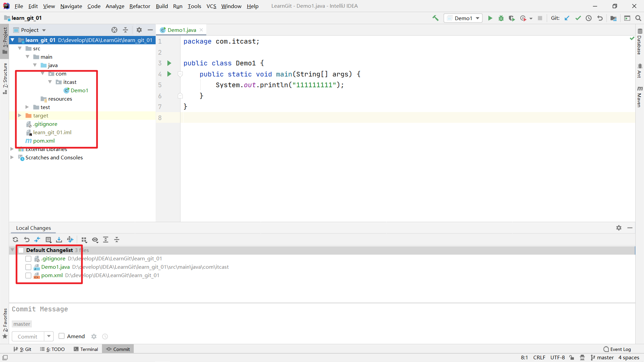This screenshot has height=362, width=644.
Task: Click the master branch in status bar
Action: pos(602,358)
